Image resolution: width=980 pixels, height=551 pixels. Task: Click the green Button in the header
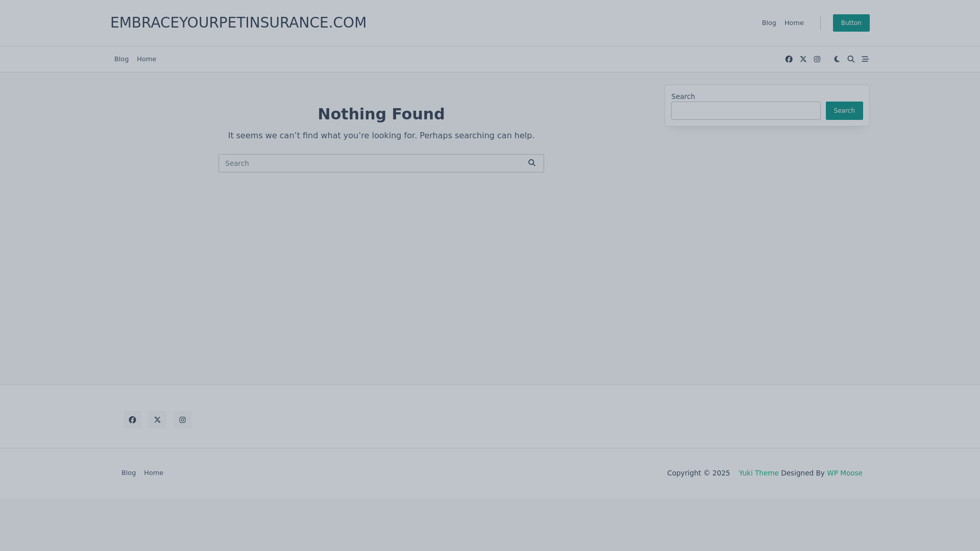tap(851, 23)
